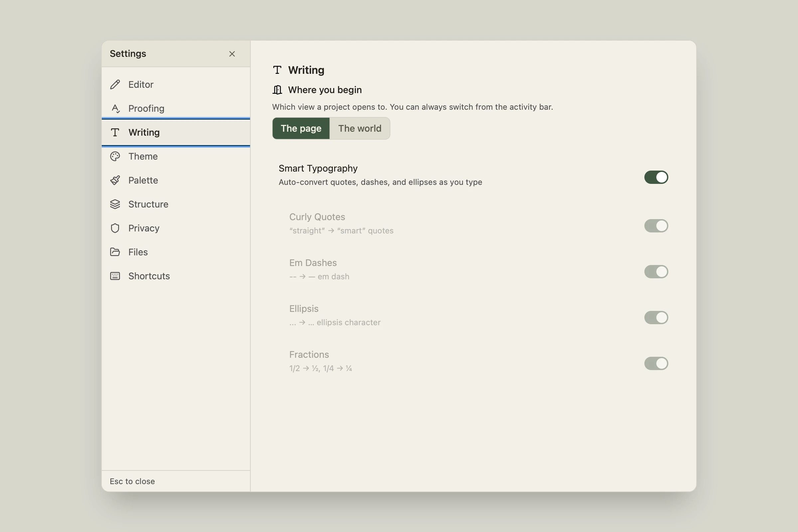The width and height of the screenshot is (798, 532).
Task: Click the Shortcuts keyboard icon
Action: (x=115, y=276)
